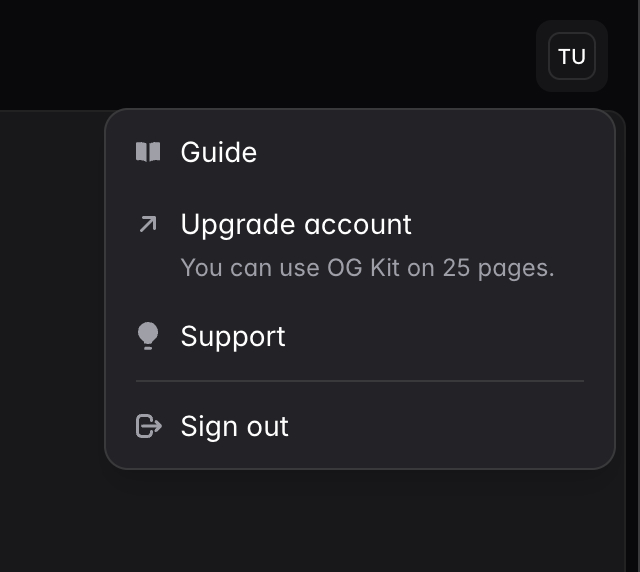This screenshot has height=572, width=640.
Task: Choose Support in the account menu
Action: 233,336
